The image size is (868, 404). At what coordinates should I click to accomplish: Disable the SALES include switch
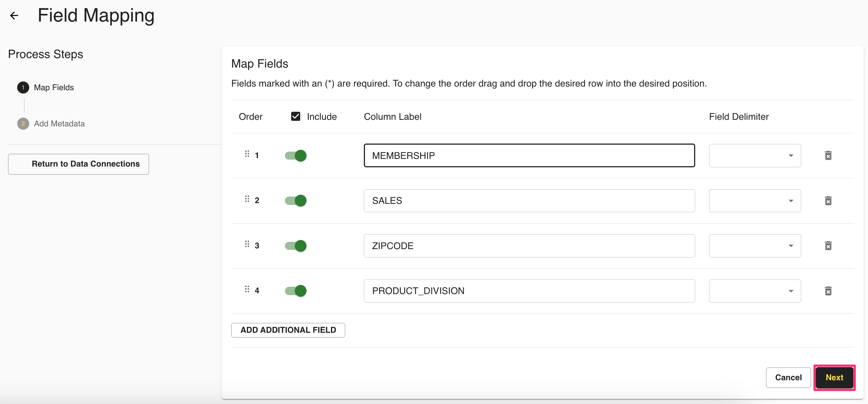296,201
